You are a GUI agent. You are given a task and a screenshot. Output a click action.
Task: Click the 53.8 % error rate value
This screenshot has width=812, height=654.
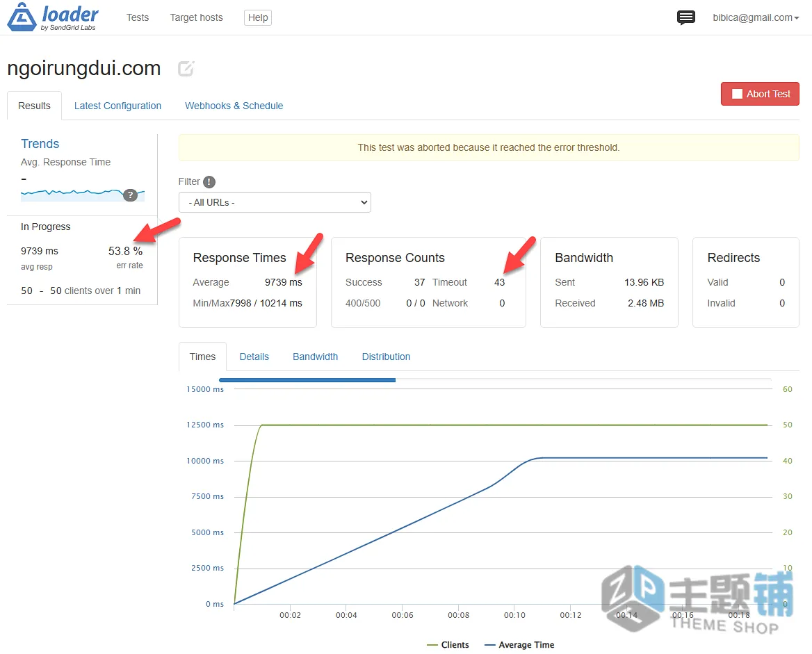[125, 251]
